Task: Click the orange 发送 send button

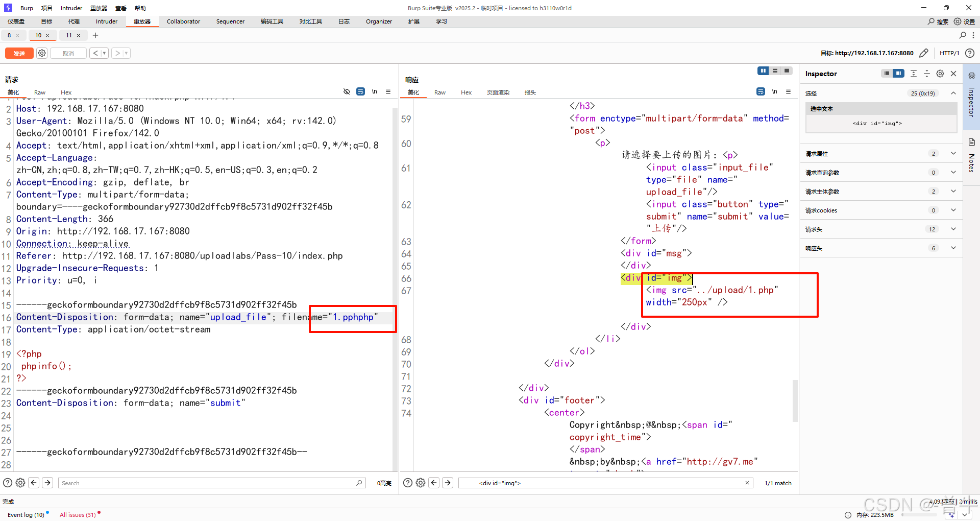Action: 19,53
